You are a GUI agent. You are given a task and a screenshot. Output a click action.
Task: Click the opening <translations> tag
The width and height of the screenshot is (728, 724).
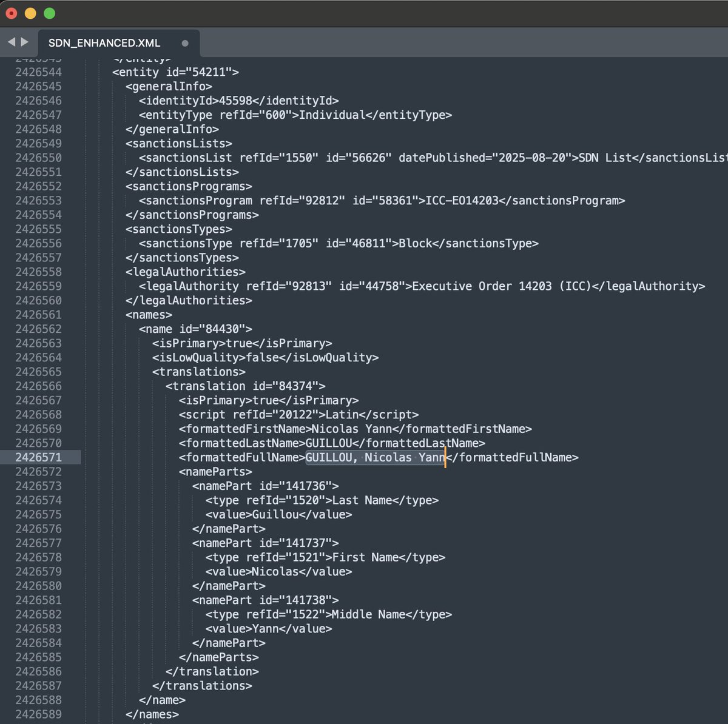point(199,372)
